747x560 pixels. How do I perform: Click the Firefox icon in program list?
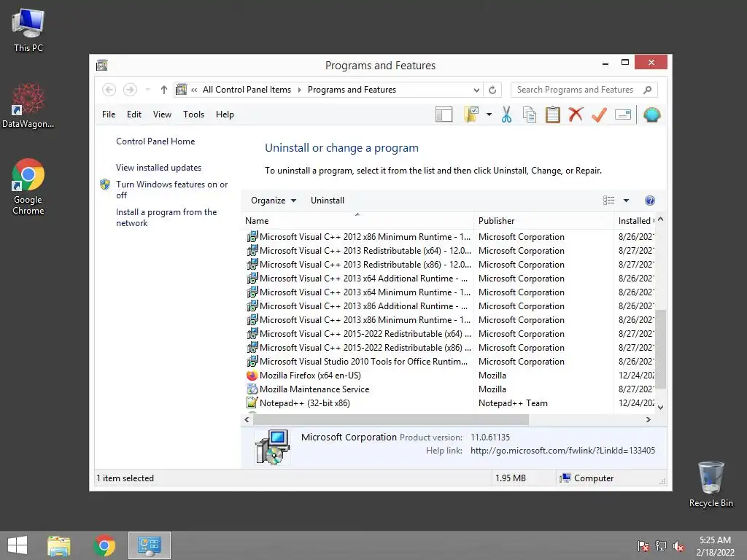coord(252,376)
